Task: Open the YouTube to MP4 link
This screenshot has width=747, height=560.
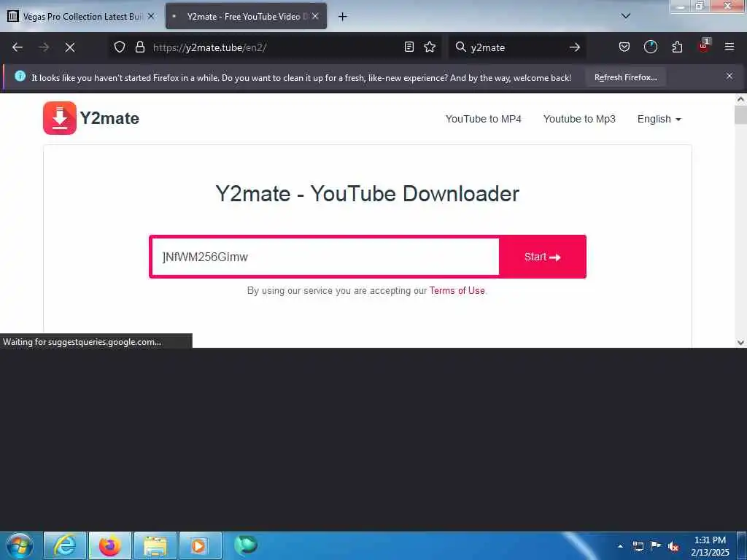Action: click(483, 119)
